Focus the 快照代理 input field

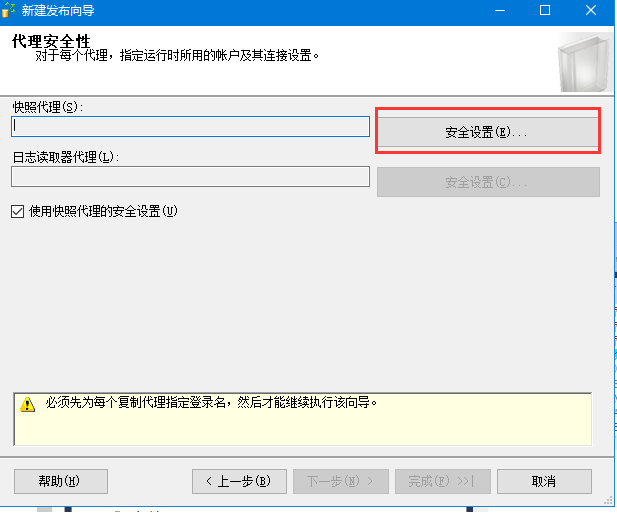point(190,126)
